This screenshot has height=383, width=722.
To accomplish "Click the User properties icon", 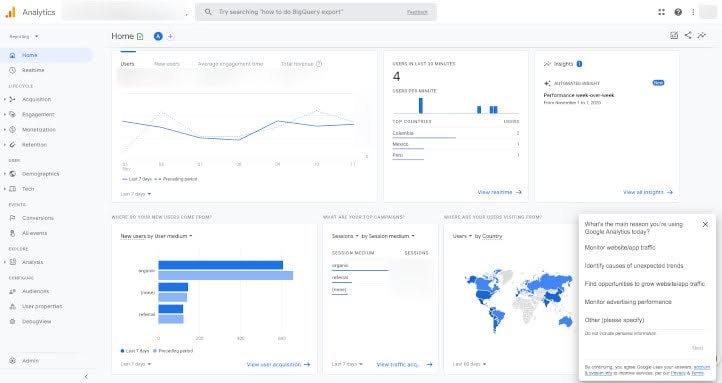I will (12, 307).
